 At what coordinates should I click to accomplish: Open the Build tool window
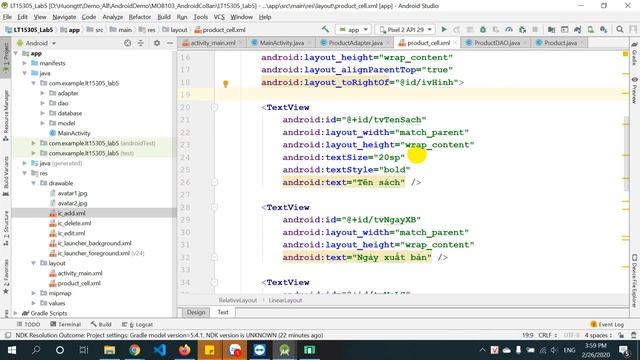[x=101, y=324]
